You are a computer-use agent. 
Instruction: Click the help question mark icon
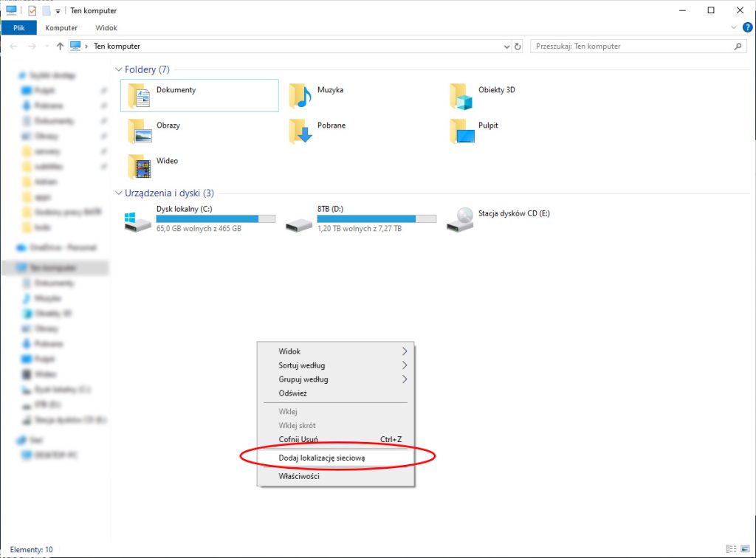747,27
